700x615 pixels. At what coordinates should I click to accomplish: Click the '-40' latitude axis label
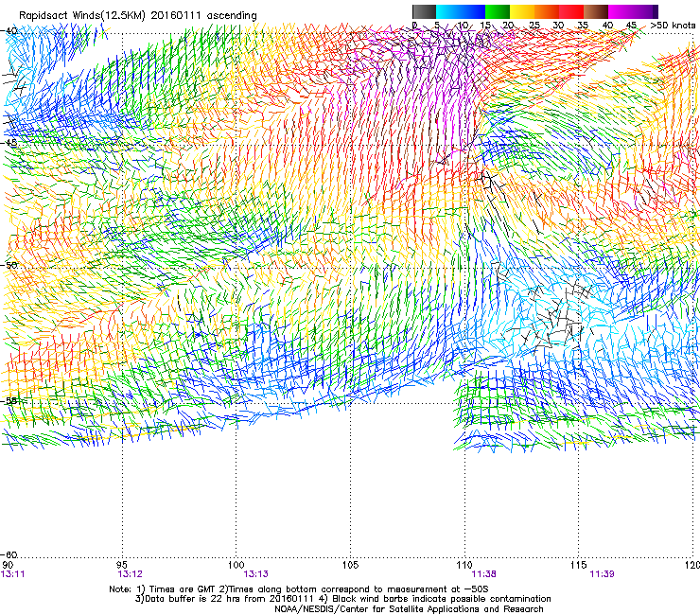coord(9,31)
